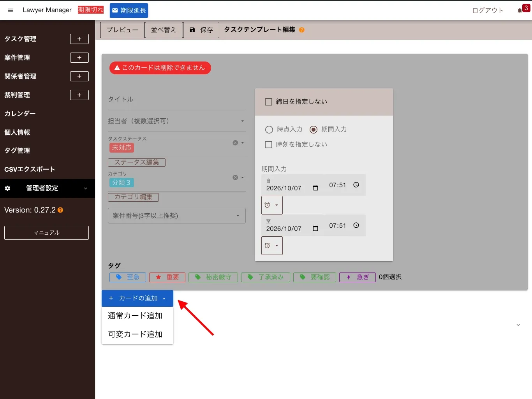Click the 自 date field 2026/10/07

click(284, 188)
